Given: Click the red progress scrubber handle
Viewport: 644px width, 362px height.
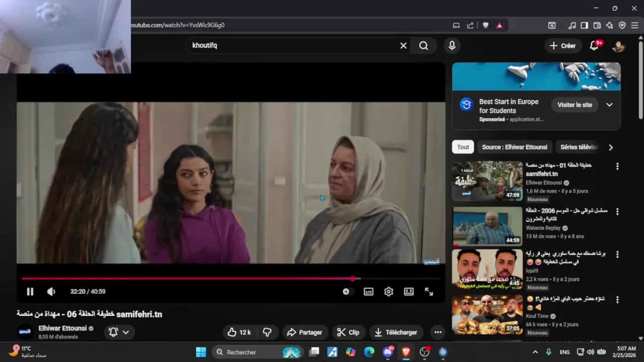Looking at the screenshot, I should pyautogui.click(x=353, y=279).
